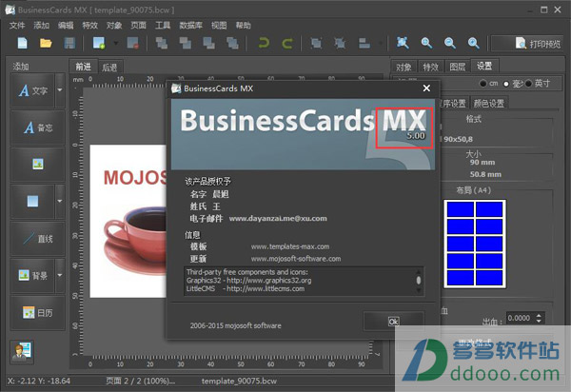The image size is (571, 392).
Task: Open the 颜色设置 sub-tab
Action: tap(489, 104)
